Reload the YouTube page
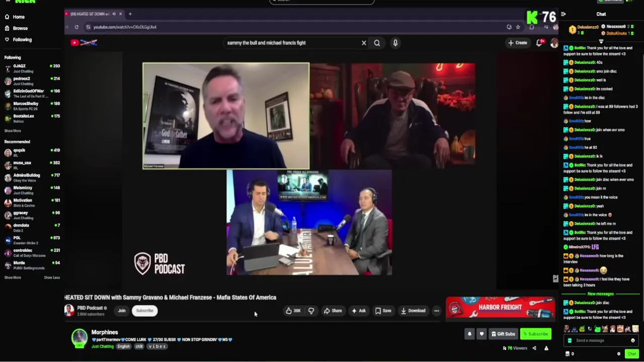 click(x=76, y=27)
